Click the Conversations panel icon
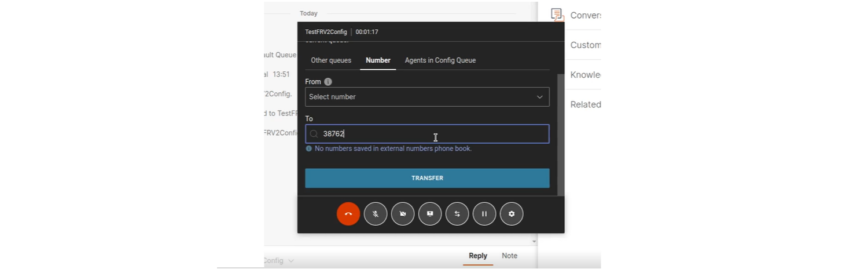868x269 pixels. coord(557,15)
